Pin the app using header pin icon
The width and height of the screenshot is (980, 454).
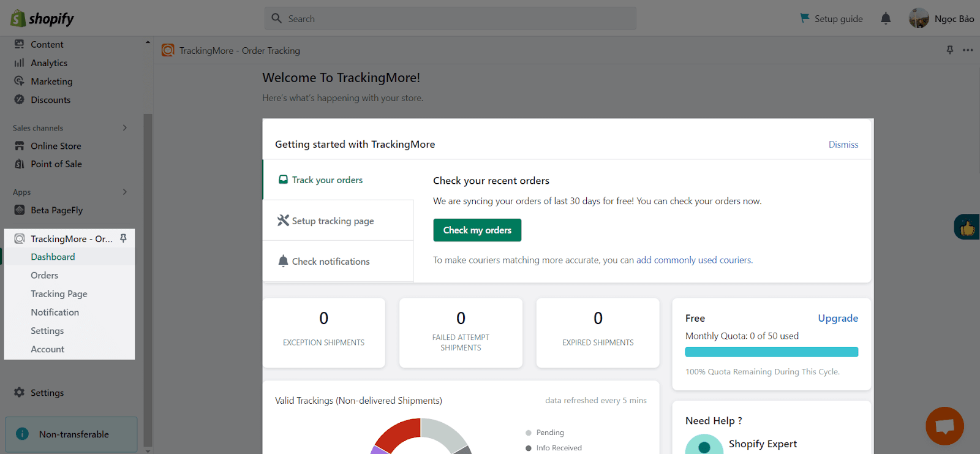[950, 50]
